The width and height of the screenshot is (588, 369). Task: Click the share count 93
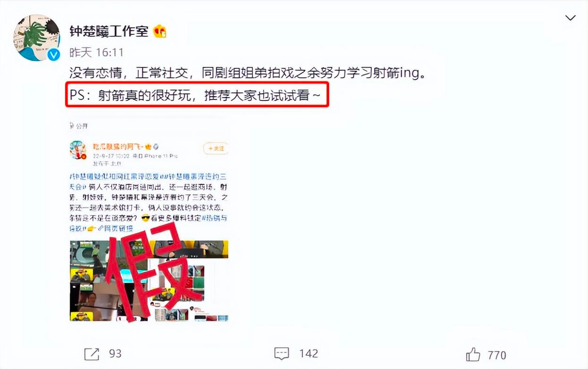pyautogui.click(x=115, y=353)
